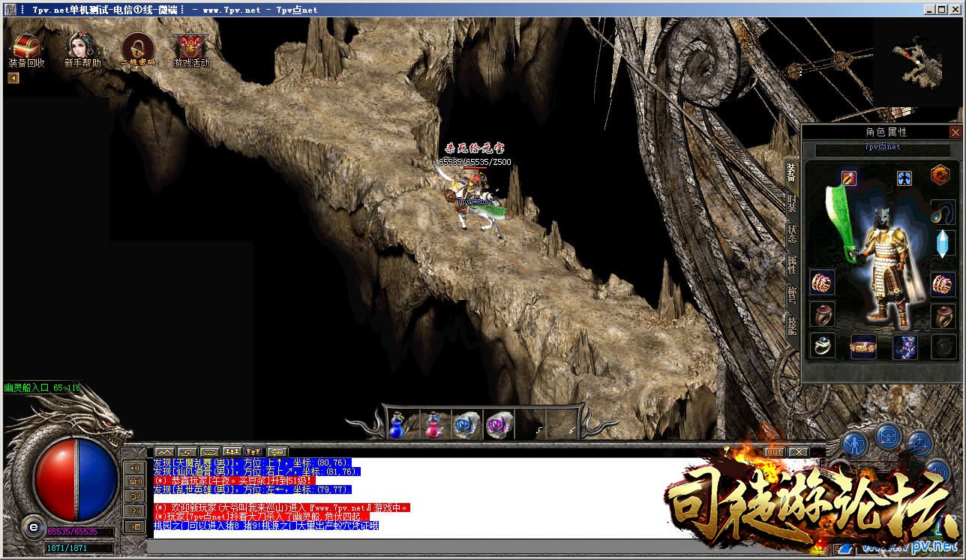Click second chat channel button
Image resolution: width=966 pixels, height=560 pixels.
[187, 451]
